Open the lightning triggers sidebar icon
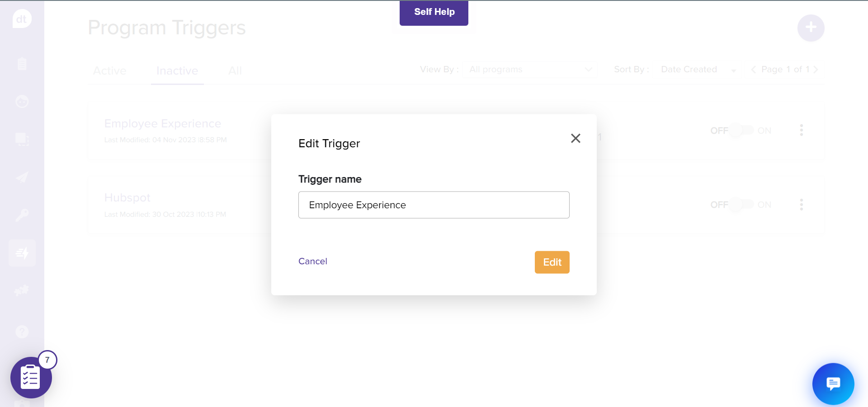Screen dimensions: 868x407 (22, 253)
